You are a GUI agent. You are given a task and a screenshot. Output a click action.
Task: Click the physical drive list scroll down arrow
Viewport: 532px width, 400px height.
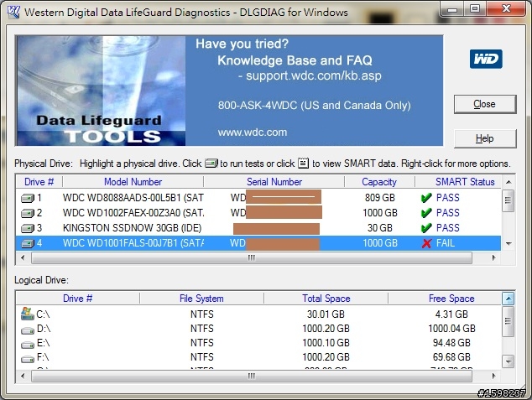pyautogui.click(x=509, y=244)
